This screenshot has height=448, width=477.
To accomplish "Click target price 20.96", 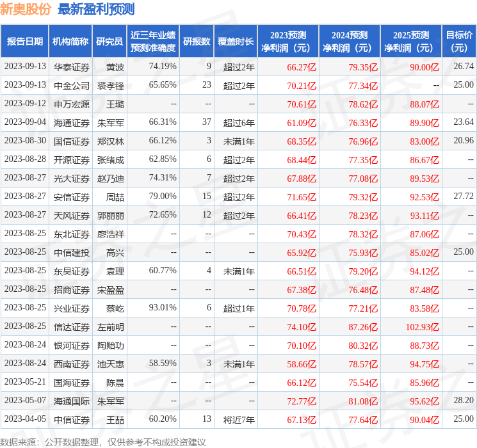I will [464, 140].
